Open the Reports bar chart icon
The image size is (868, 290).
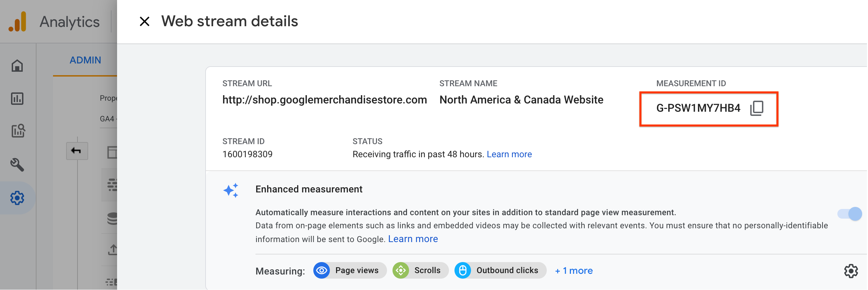[x=17, y=99]
